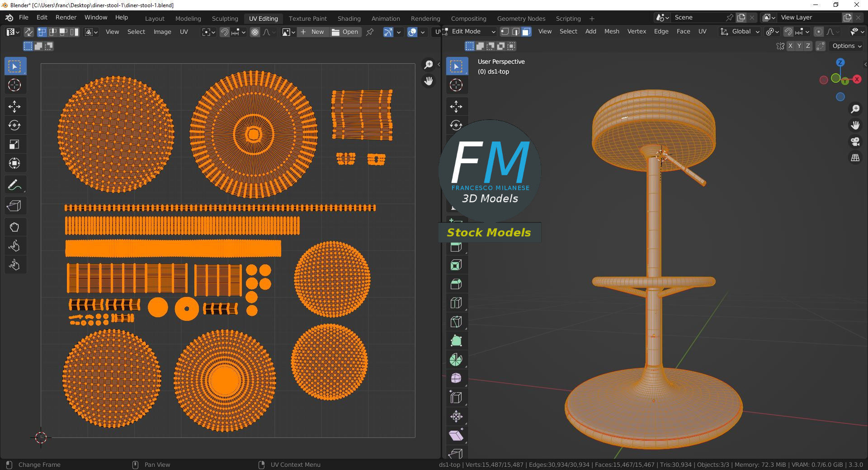Toggle camera view in 3D viewport
Viewport: 868px width, 470px height.
pyautogui.click(x=855, y=141)
